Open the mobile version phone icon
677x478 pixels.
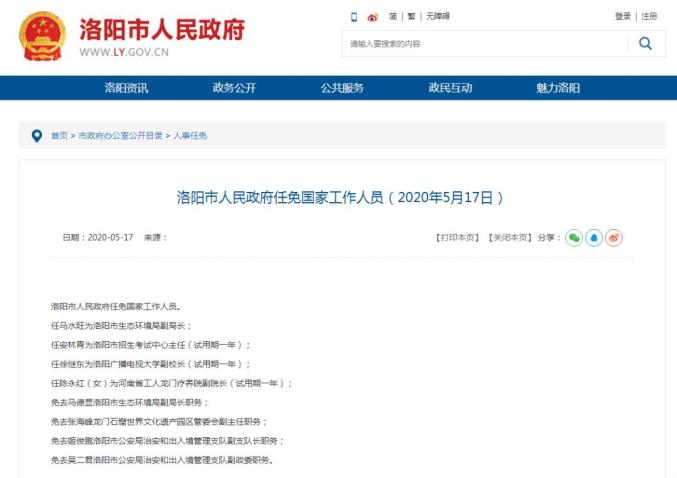354,17
